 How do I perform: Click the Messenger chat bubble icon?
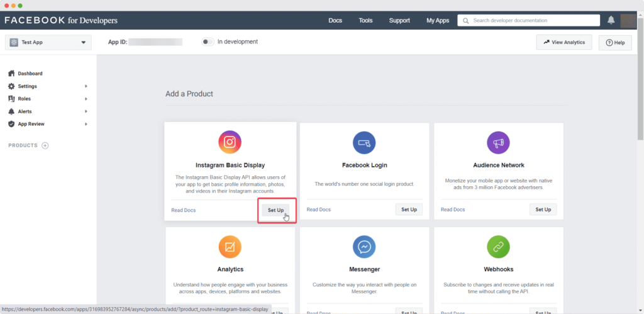(x=364, y=247)
